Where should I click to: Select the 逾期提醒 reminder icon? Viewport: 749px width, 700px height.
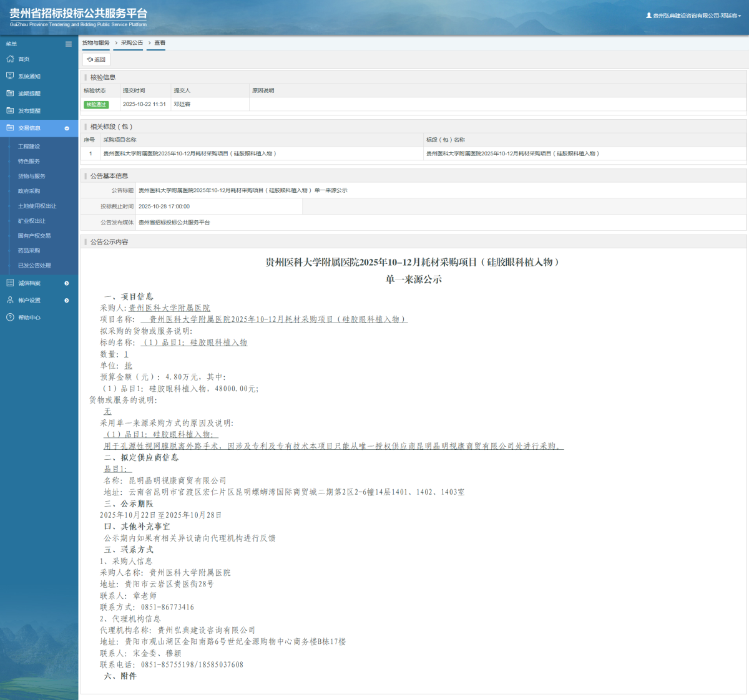10,93
